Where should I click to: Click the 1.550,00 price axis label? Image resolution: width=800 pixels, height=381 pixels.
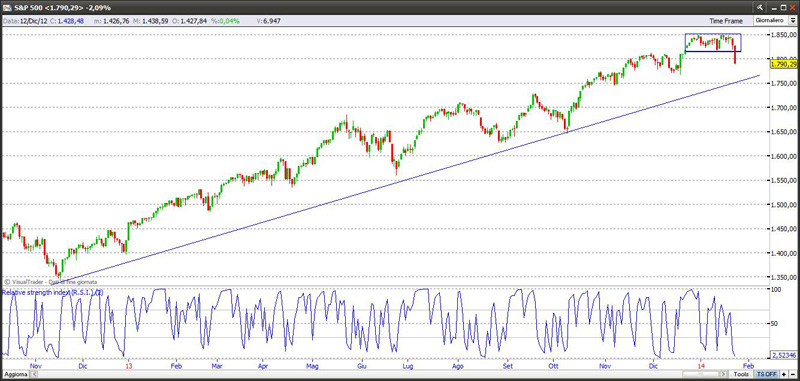[x=783, y=181]
